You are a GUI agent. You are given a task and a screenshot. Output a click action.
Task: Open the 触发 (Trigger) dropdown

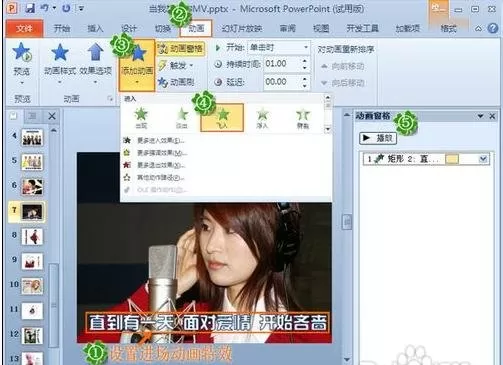pos(176,65)
